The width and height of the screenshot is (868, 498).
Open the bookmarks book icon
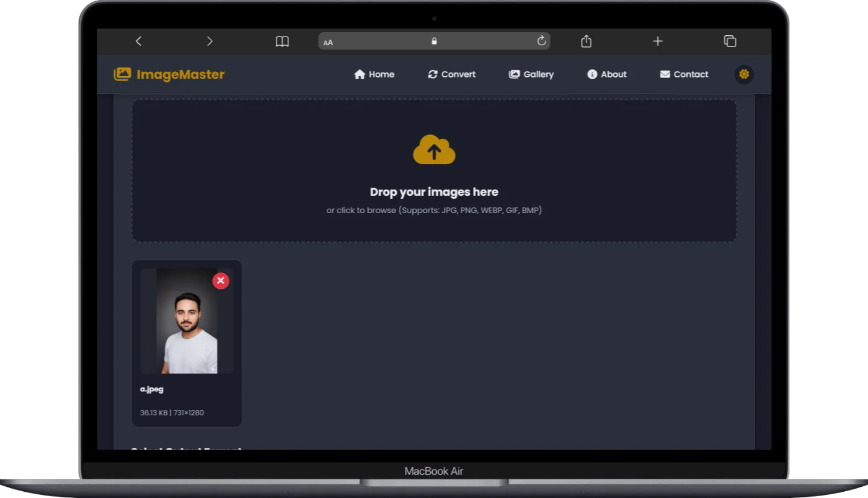coord(282,41)
